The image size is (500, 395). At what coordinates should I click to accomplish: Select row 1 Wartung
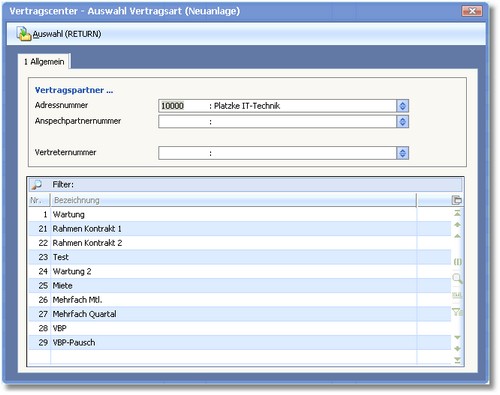point(240,214)
